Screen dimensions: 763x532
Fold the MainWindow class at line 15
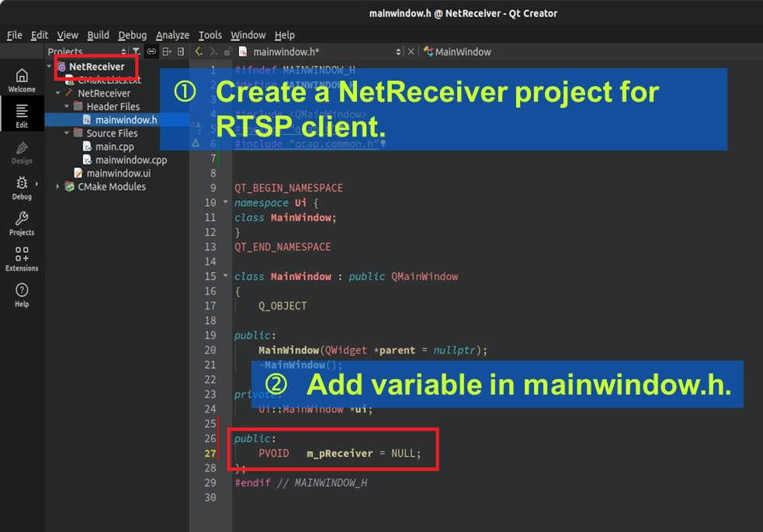[225, 276]
